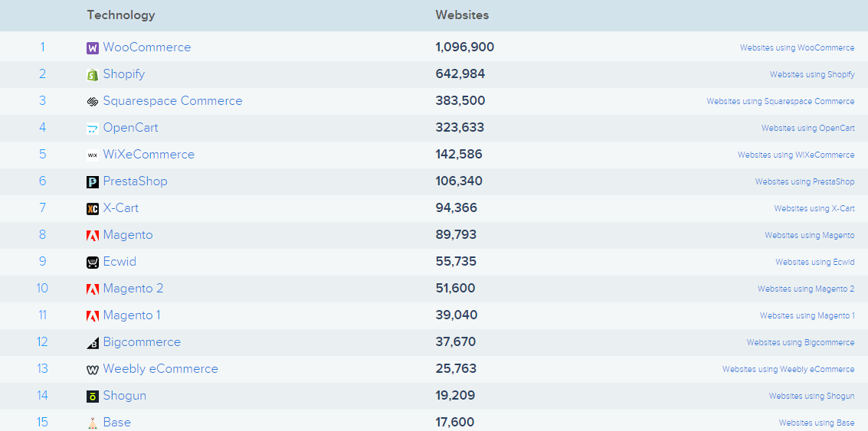The image size is (868, 431).
Task: Click the Squarespace Commerce logo icon
Action: click(x=93, y=102)
